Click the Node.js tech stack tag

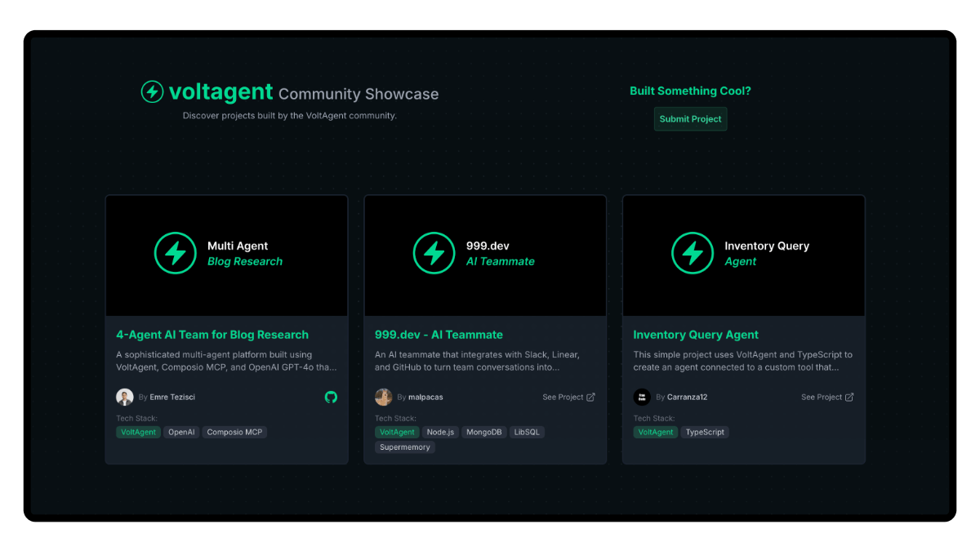tap(440, 433)
